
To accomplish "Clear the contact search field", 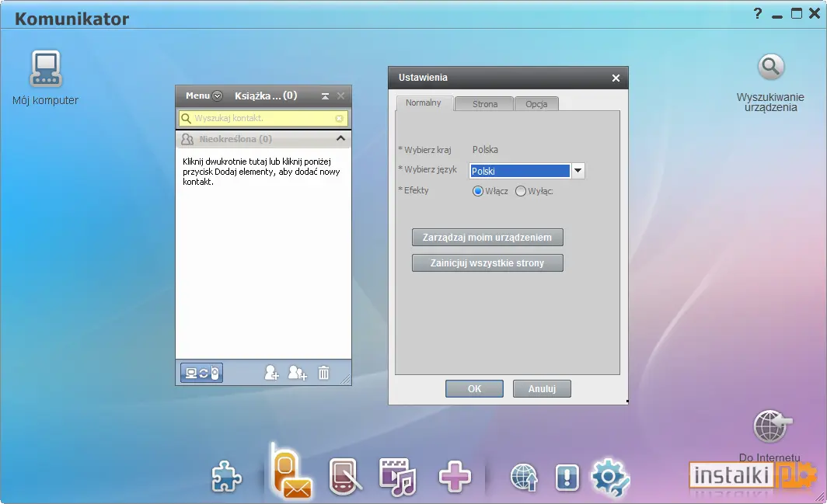I will coord(339,118).
